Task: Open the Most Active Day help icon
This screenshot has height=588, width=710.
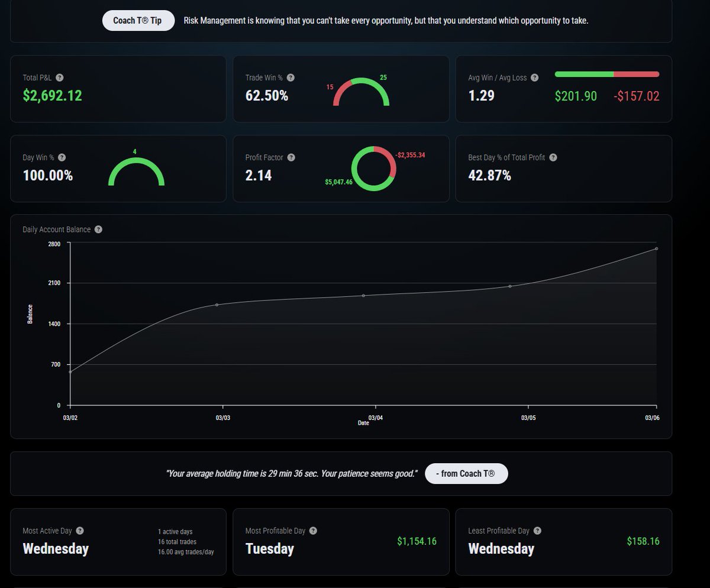Action: tap(80, 531)
